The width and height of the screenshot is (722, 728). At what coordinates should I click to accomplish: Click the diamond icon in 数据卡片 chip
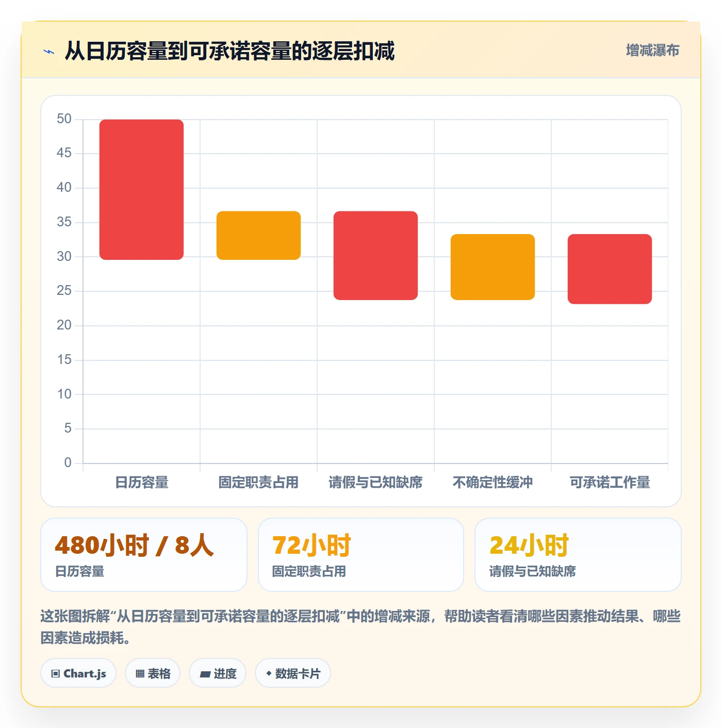(269, 673)
